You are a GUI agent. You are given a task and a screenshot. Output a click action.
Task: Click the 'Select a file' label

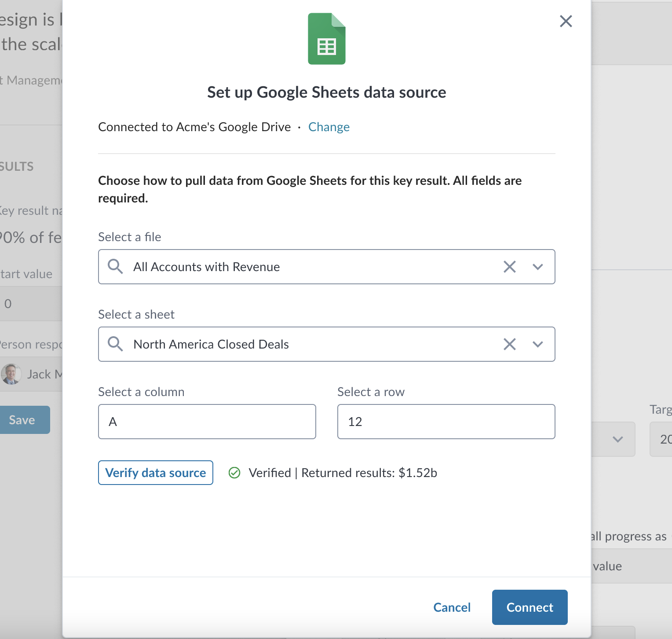click(130, 237)
